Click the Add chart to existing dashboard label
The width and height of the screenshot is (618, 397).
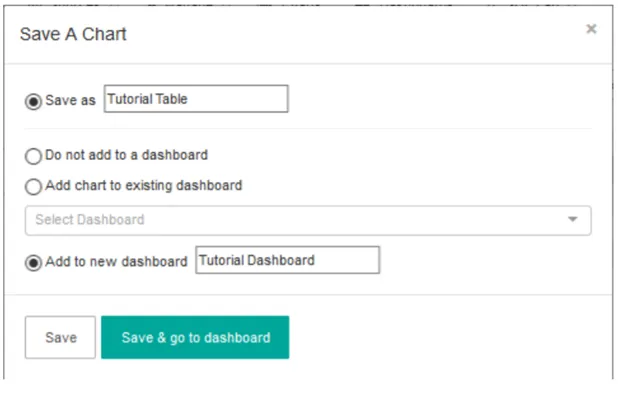click(x=144, y=185)
